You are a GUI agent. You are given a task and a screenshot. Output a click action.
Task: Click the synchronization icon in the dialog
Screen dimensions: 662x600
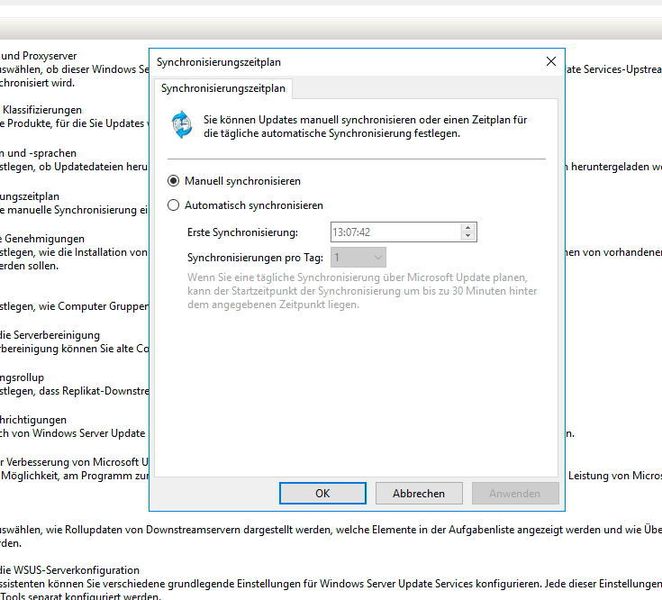pyautogui.click(x=182, y=125)
